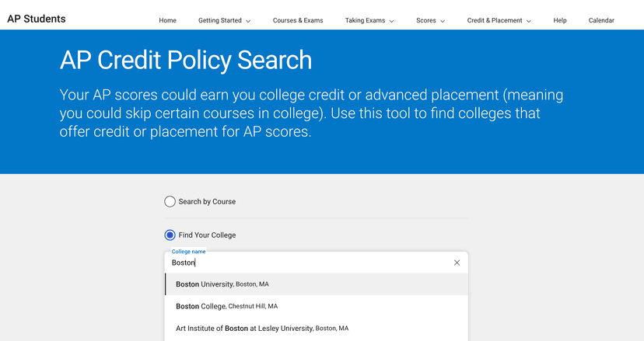Viewport: 644px width, 341px height.
Task: Expand the Credit & Placement menu chevron
Action: pyautogui.click(x=529, y=21)
